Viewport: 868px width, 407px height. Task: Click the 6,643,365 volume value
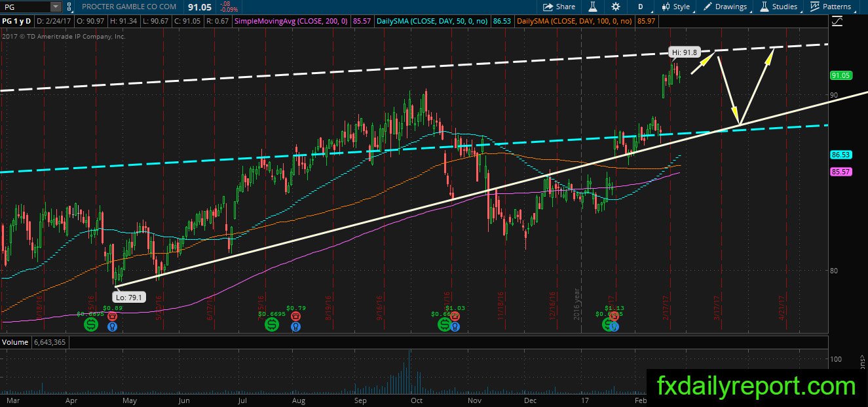(x=49, y=342)
